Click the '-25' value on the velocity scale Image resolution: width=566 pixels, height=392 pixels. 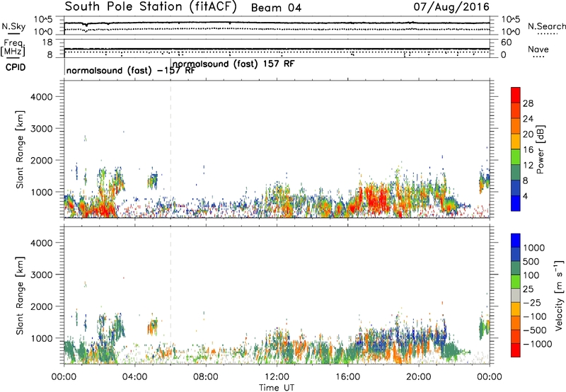pos(532,303)
